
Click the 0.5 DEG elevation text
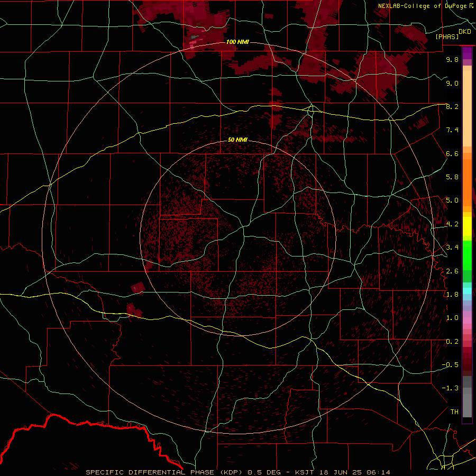click(x=264, y=472)
